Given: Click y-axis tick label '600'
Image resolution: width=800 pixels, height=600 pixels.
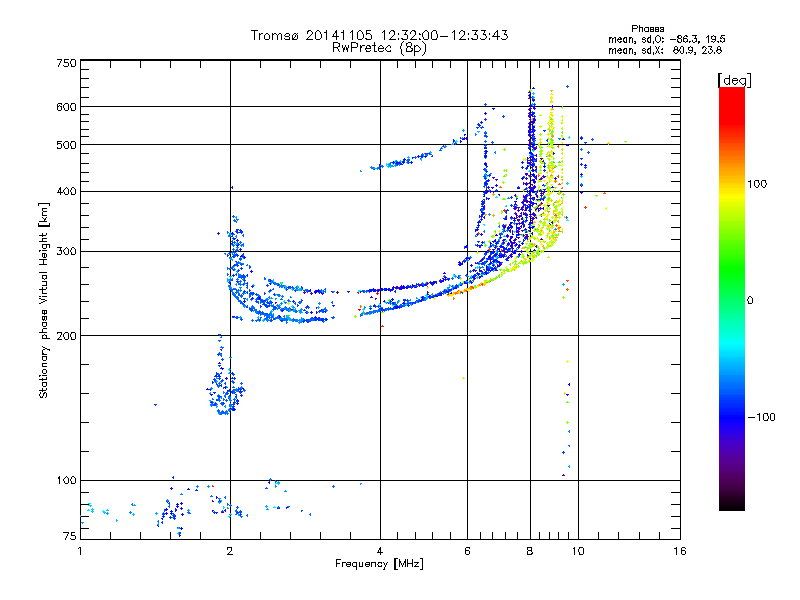Looking at the screenshot, I should [x=66, y=107].
